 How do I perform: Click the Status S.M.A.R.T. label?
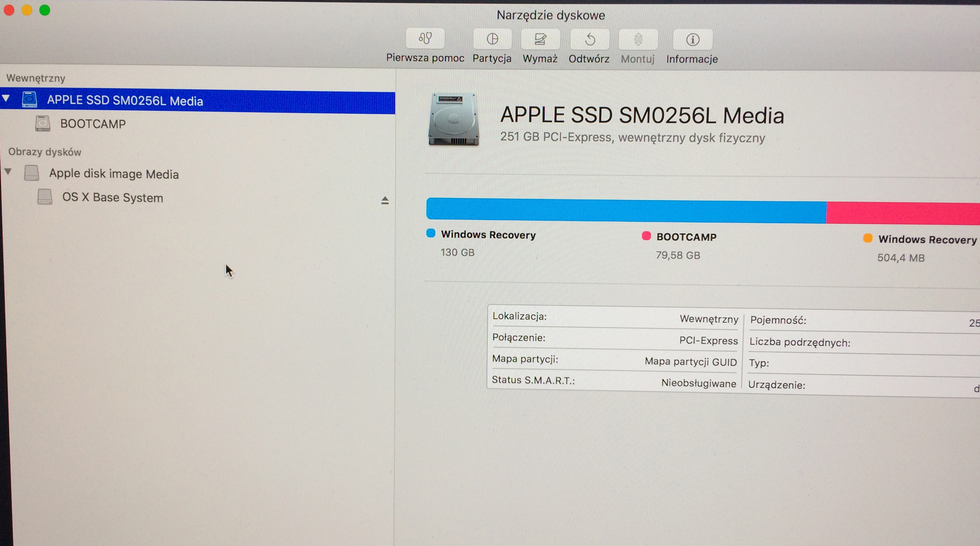533,380
